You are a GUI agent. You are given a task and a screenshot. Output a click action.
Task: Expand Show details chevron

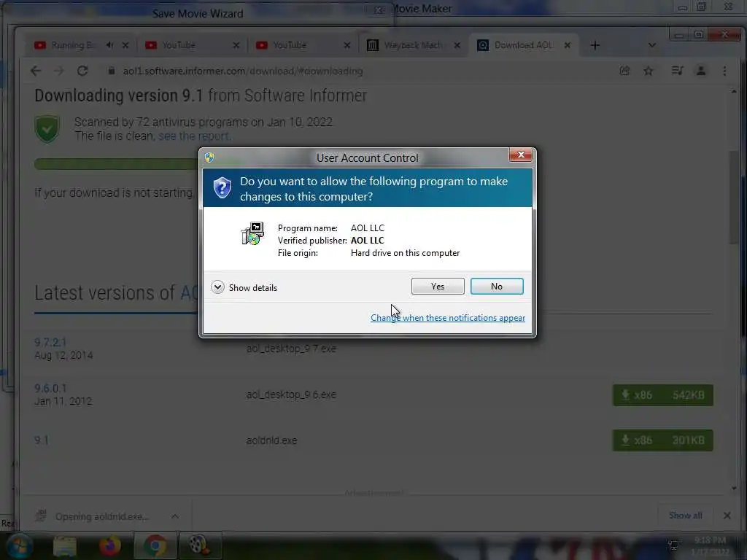coord(217,287)
